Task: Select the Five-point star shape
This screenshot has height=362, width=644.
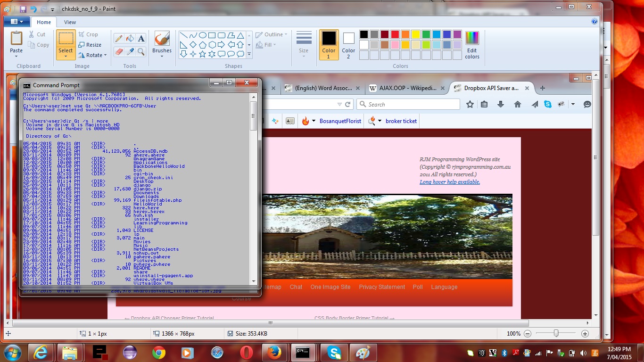Action: pyautogui.click(x=202, y=54)
